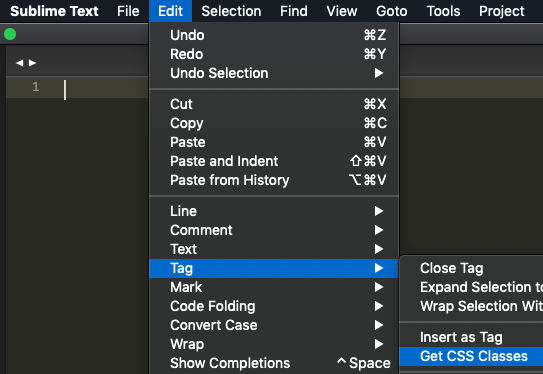Expand the Mark submenu
543x374 pixels.
pos(274,287)
